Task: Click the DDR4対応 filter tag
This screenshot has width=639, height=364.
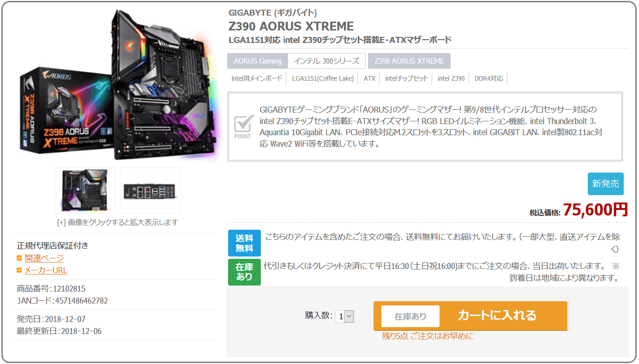Action: click(x=489, y=78)
